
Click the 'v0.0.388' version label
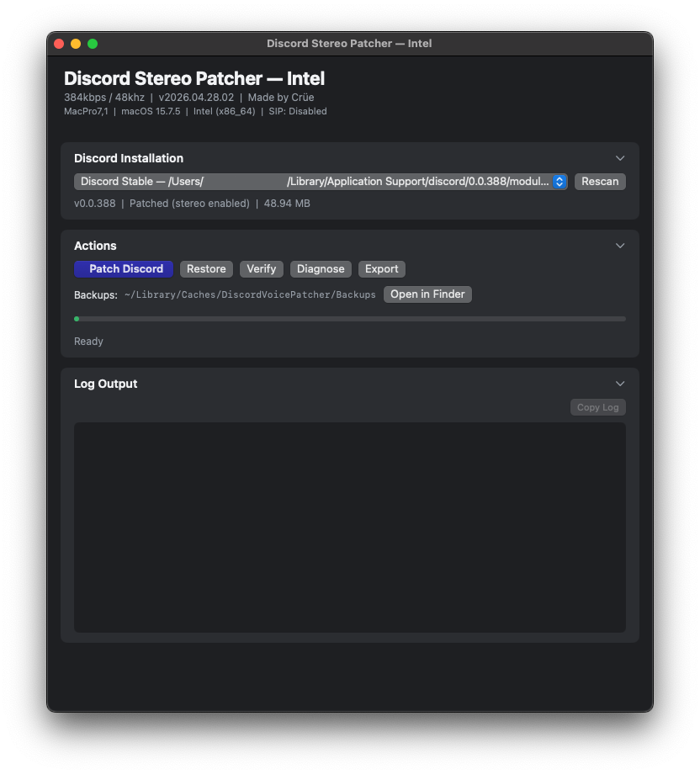(x=95, y=204)
